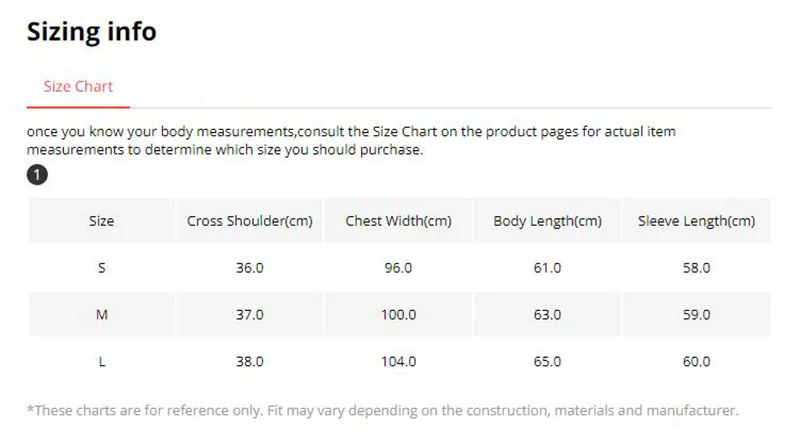Click the 61.0 body length value
Image resolution: width=800 pixels, height=444 pixels.
(547, 267)
